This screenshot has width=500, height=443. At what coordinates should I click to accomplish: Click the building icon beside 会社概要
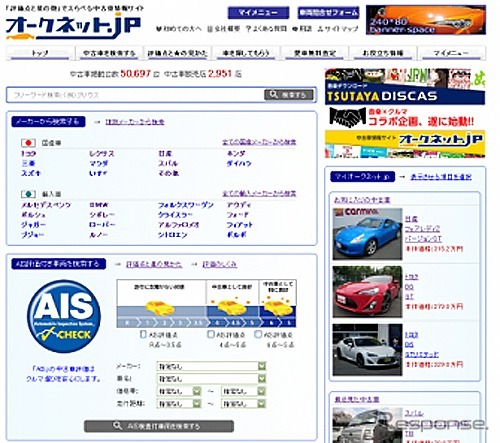(210, 29)
